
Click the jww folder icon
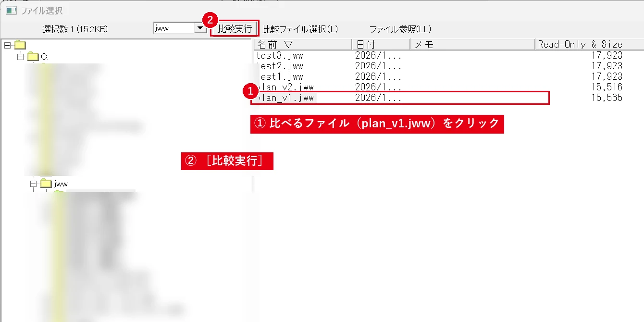click(x=46, y=184)
